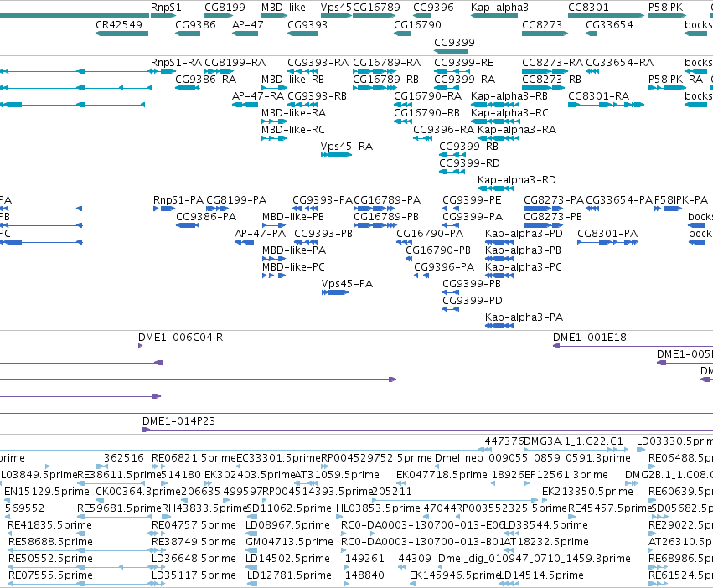Click the CG8273-RA transcript
This screenshot has height=588, width=713.
(x=545, y=71)
